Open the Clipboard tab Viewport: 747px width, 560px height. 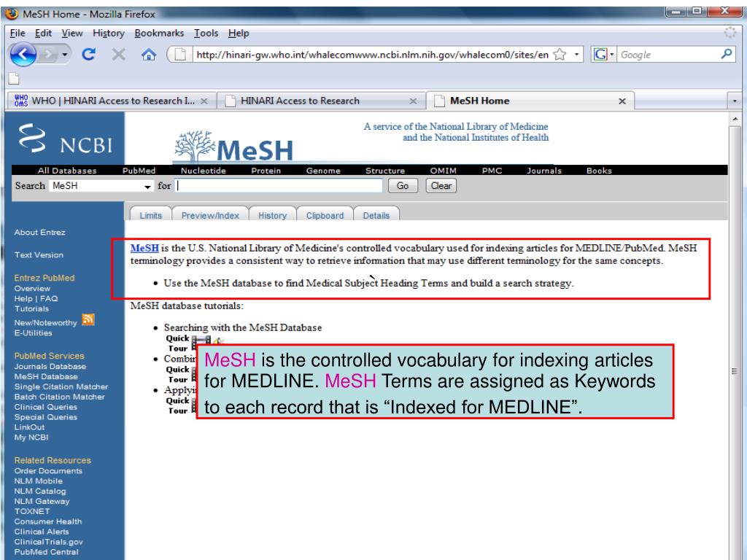click(325, 215)
